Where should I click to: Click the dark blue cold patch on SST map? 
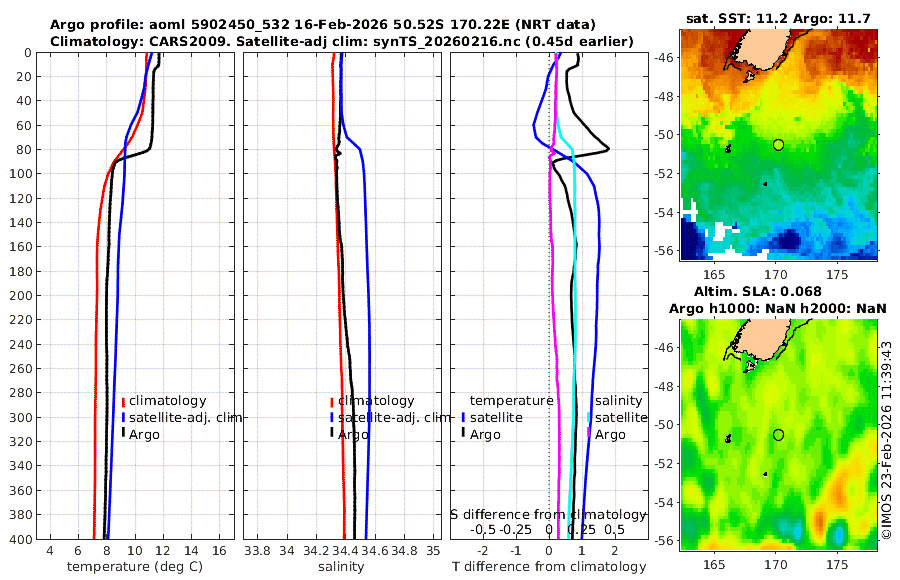(x=788, y=238)
